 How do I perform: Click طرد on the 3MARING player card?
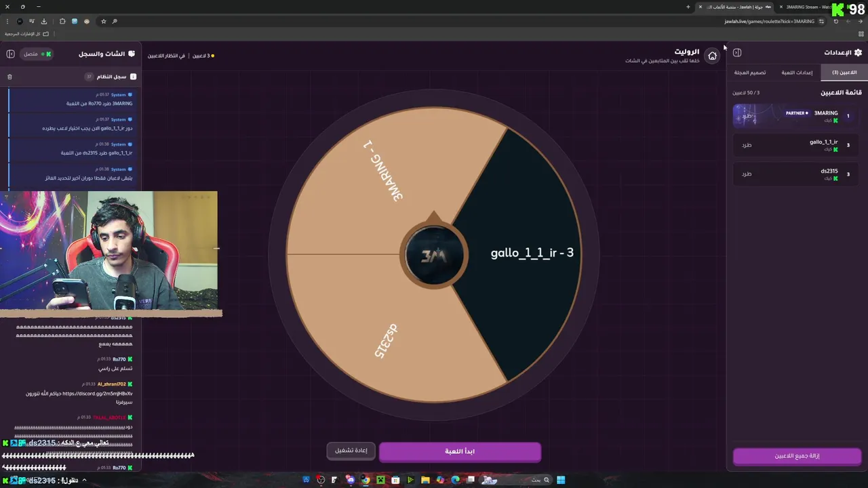point(747,116)
